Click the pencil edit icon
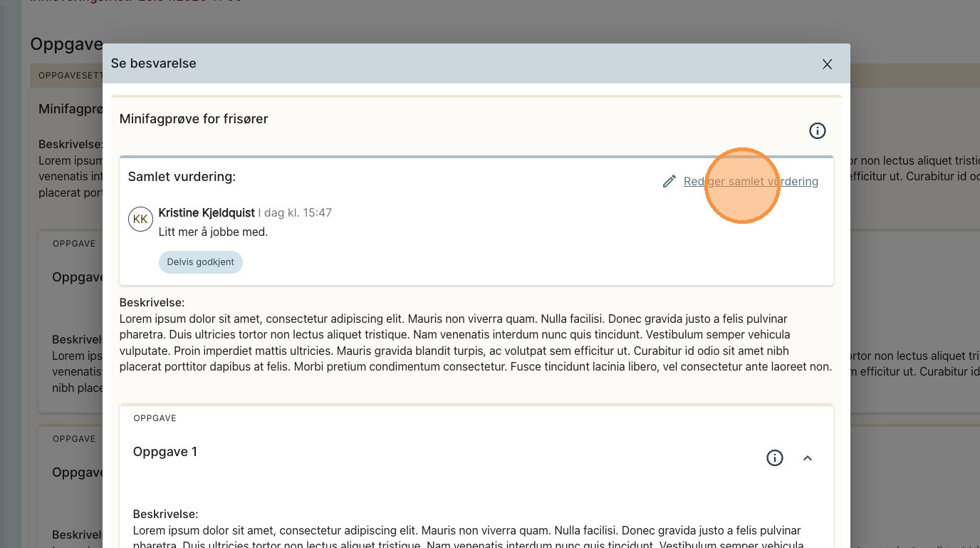Image resolution: width=980 pixels, height=548 pixels. click(x=669, y=182)
